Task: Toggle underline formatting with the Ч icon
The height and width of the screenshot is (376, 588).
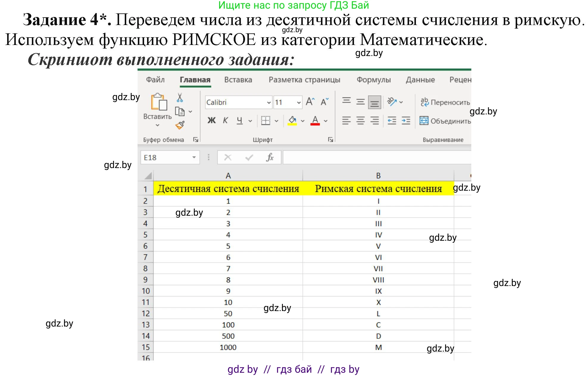Action: (239, 121)
